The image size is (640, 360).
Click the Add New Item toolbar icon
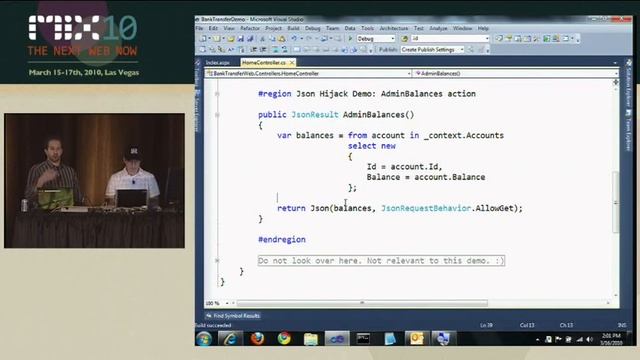pyautogui.click(x=217, y=38)
